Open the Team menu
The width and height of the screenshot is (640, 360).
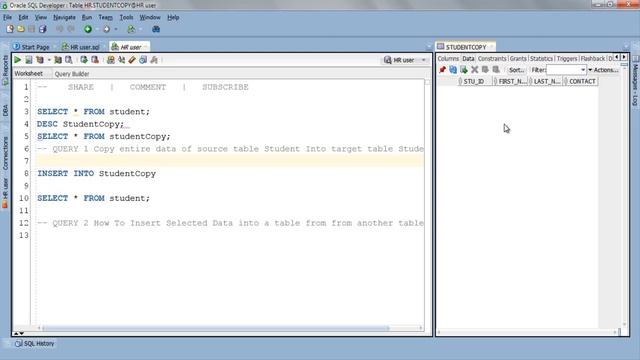pos(105,17)
